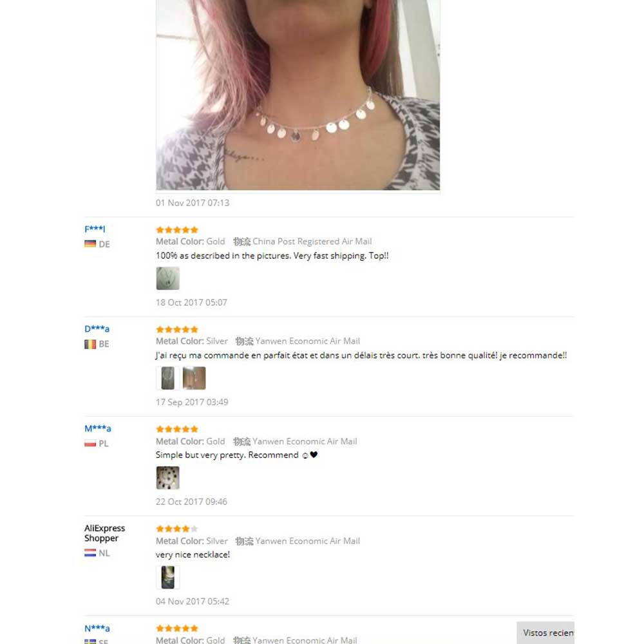Click the star rating on M***a's review
Image resolution: width=644 pixels, height=644 pixels.
(x=177, y=429)
